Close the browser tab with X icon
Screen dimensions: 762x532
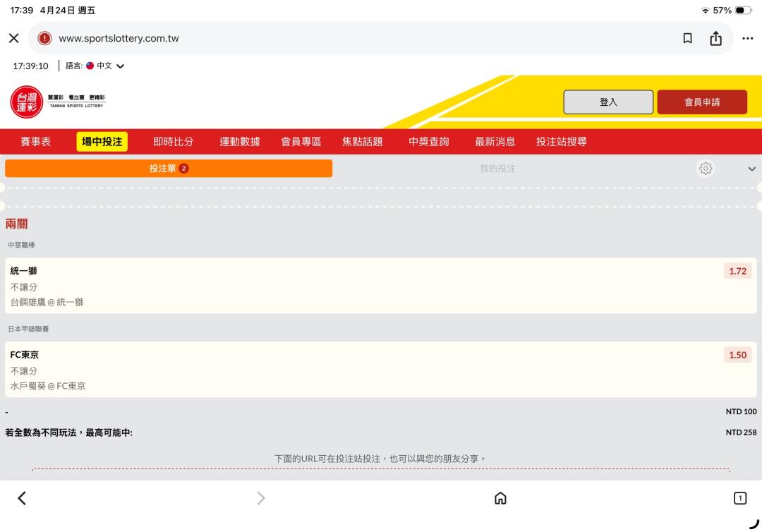pyautogui.click(x=14, y=38)
